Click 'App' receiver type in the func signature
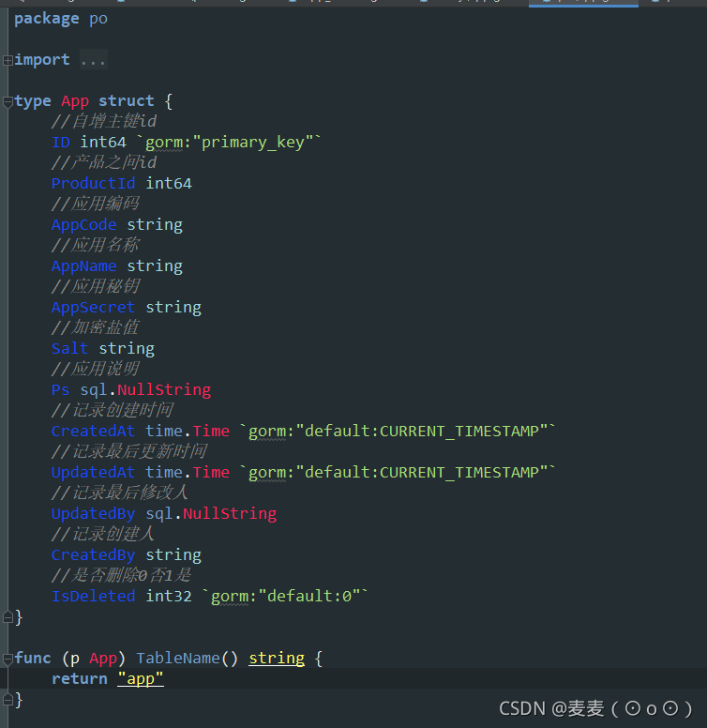This screenshot has width=707, height=728. click(103, 658)
